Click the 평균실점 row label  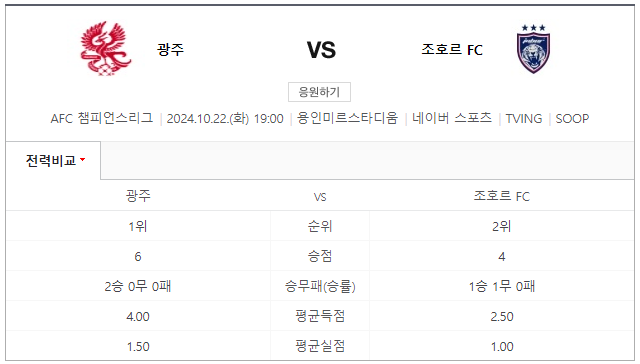320,346
